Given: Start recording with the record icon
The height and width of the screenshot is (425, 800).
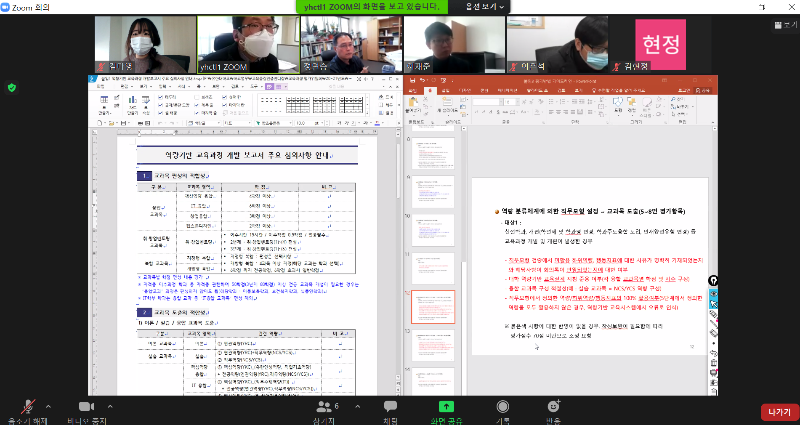Looking at the screenshot, I should (503, 406).
